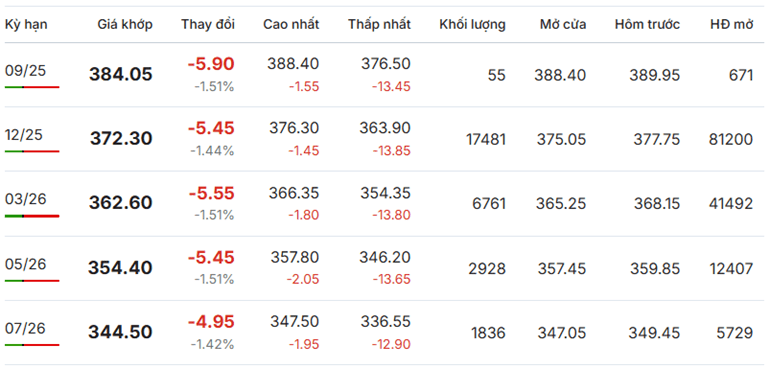Click the Thay đổi column header
The height and width of the screenshot is (368, 770).
click(x=208, y=25)
